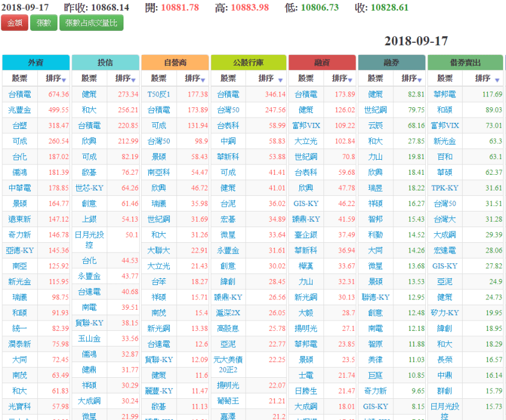This screenshot has width=506, height=420.
Task: Click the sort arrow in 自營商 column
Action: (x=203, y=80)
